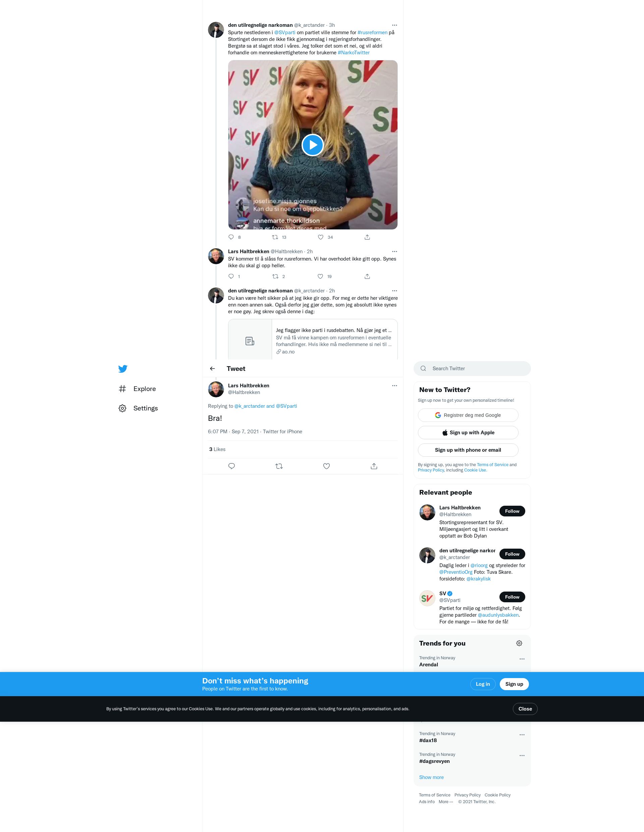The width and height of the screenshot is (644, 832).
Task: Retweet Lars Haltbrekken's 2h reply tweet
Action: pos(275,277)
